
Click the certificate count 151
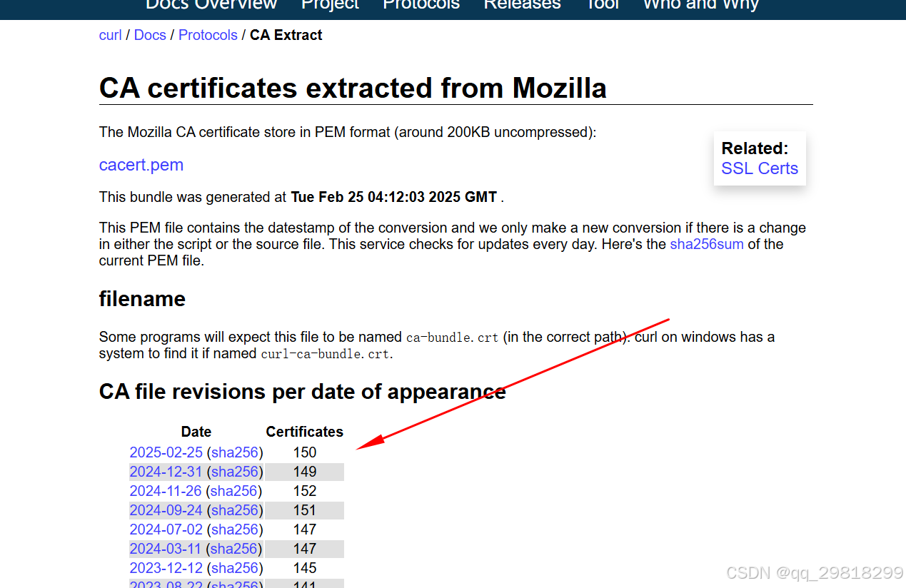click(x=305, y=510)
